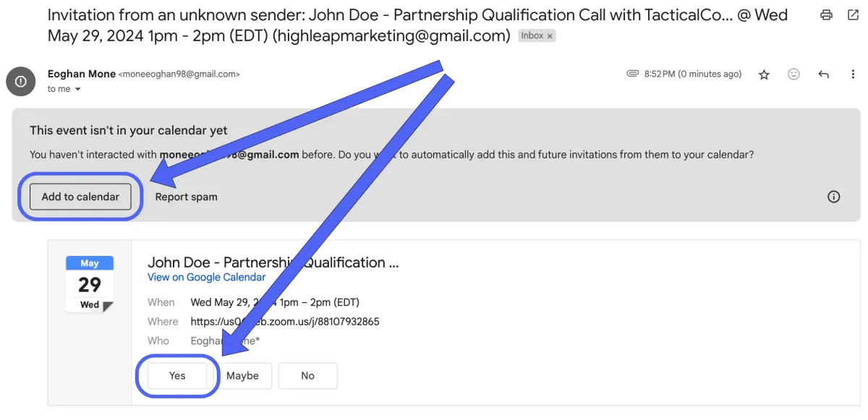Viewport: 868px width, 420px height.
Task: Open the Zoom meeting link
Action: click(x=285, y=322)
